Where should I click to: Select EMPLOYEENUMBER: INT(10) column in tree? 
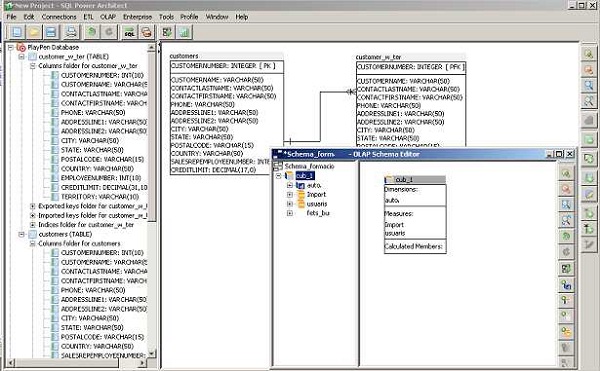[101, 178]
